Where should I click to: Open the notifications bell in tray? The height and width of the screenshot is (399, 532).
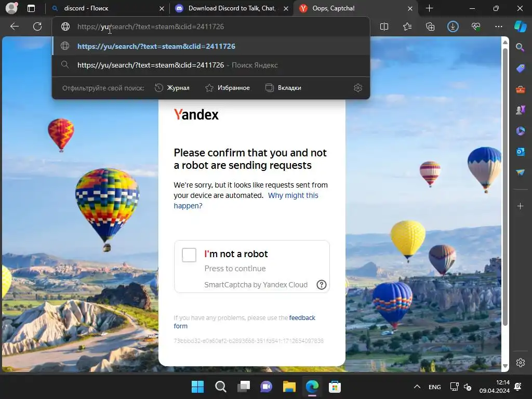[518, 387]
